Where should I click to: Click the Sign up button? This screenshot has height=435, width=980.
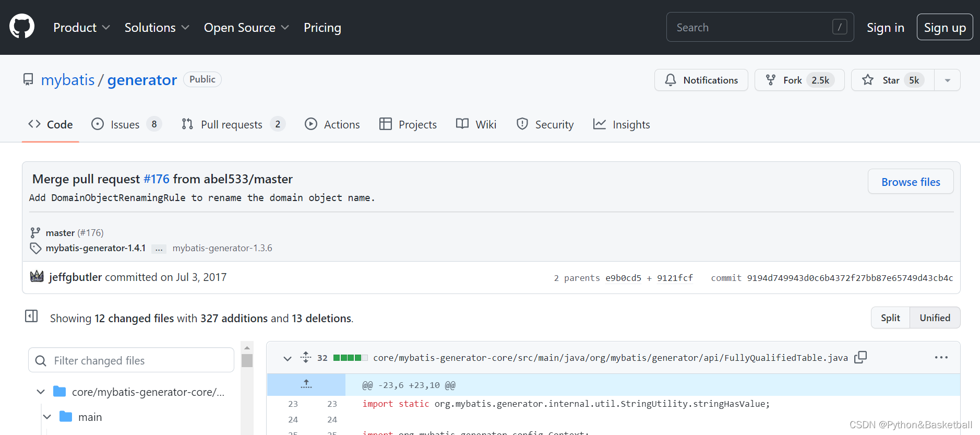pyautogui.click(x=945, y=27)
